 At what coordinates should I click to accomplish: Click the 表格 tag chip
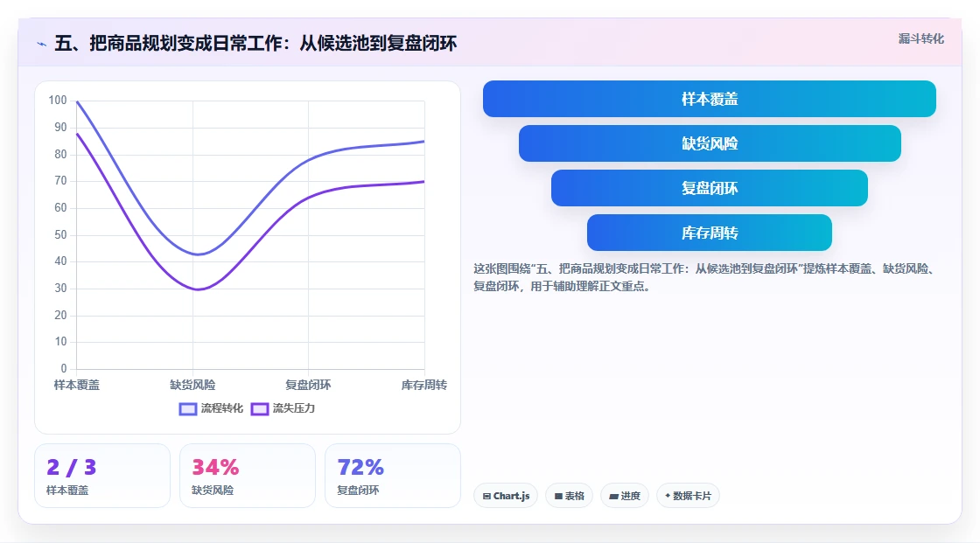(x=569, y=496)
